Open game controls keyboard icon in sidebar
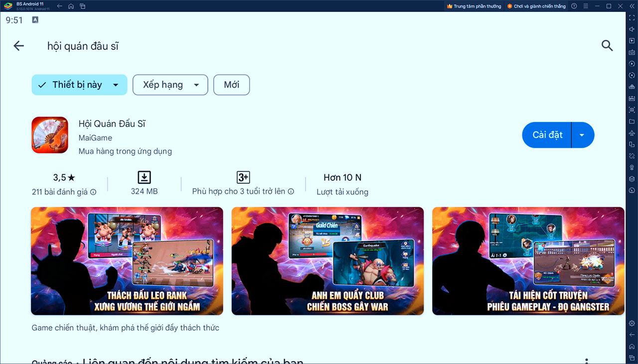 (x=632, y=52)
